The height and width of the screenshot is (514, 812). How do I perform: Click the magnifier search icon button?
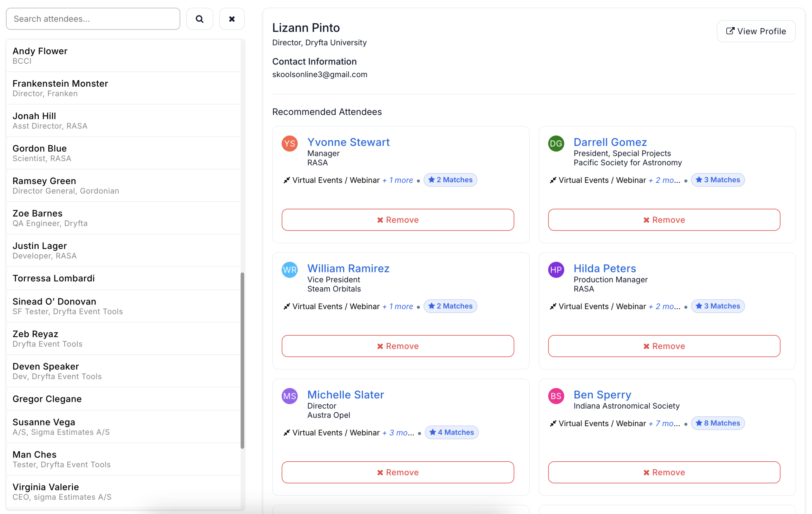click(x=199, y=19)
